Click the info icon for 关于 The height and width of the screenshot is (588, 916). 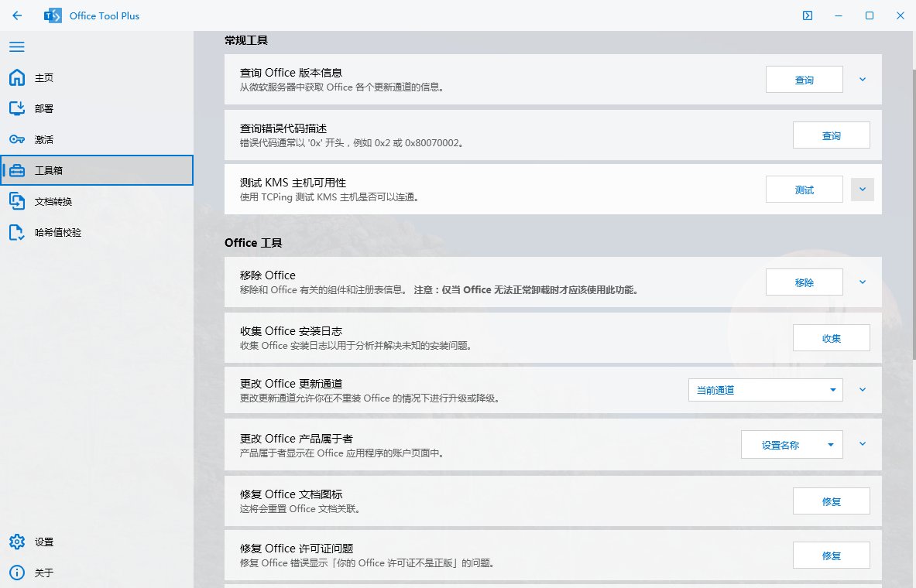(x=17, y=573)
